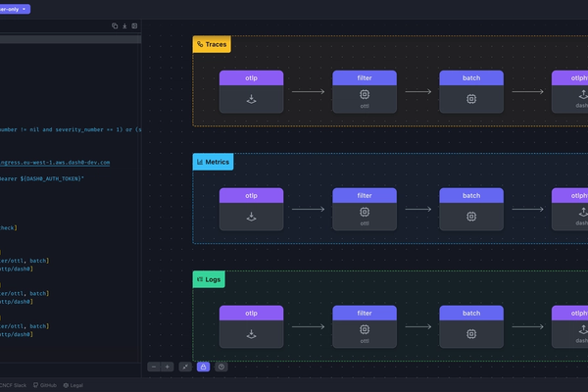Zoom in the pipeline canvas
The width and height of the screenshot is (588, 392).
tap(168, 367)
